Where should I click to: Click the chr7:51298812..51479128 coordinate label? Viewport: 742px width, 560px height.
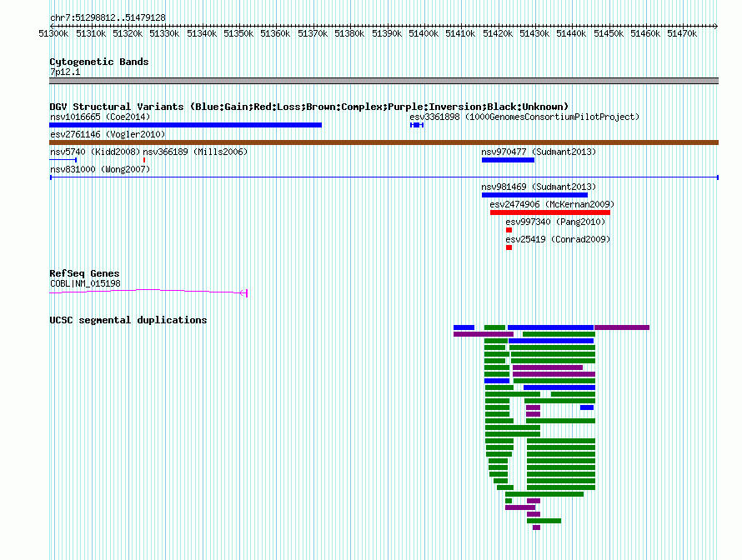click(108, 18)
